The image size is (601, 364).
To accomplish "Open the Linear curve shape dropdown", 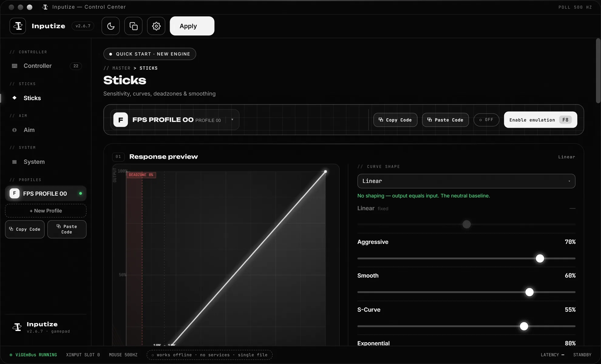I will pos(466,181).
